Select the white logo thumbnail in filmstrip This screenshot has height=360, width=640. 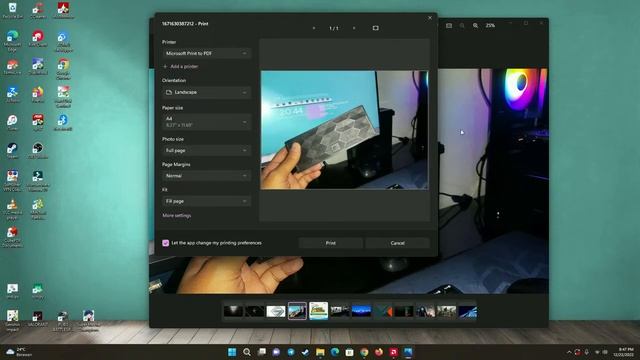(276, 311)
